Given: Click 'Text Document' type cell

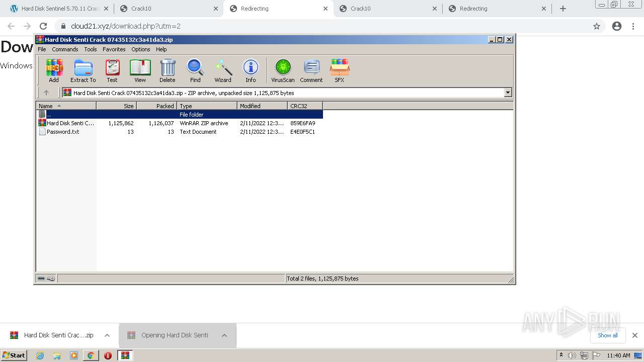Looking at the screenshot, I should click(x=198, y=132).
